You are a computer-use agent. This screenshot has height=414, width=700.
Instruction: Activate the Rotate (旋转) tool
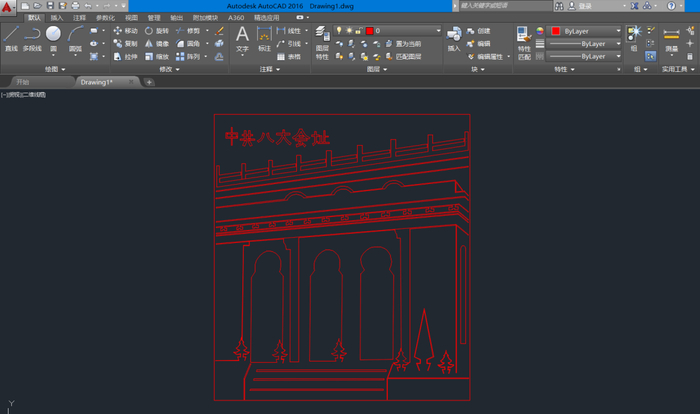click(157, 31)
